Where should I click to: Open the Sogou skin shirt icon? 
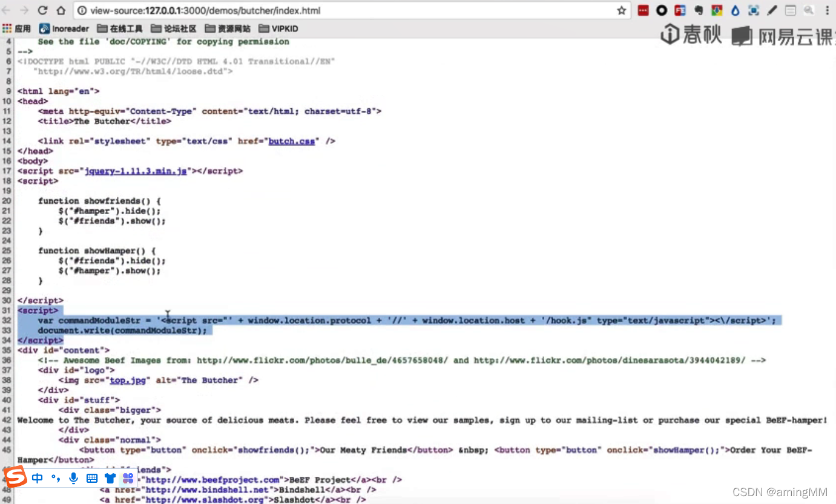(110, 478)
